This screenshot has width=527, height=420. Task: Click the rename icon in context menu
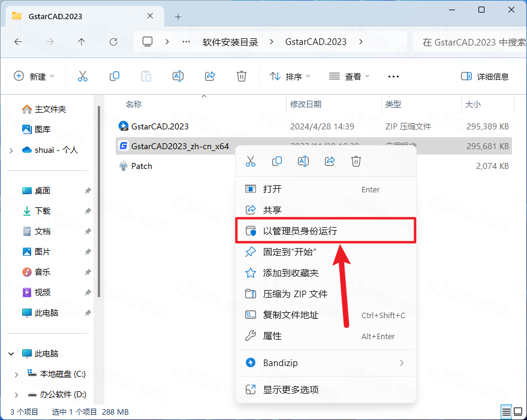tap(303, 161)
